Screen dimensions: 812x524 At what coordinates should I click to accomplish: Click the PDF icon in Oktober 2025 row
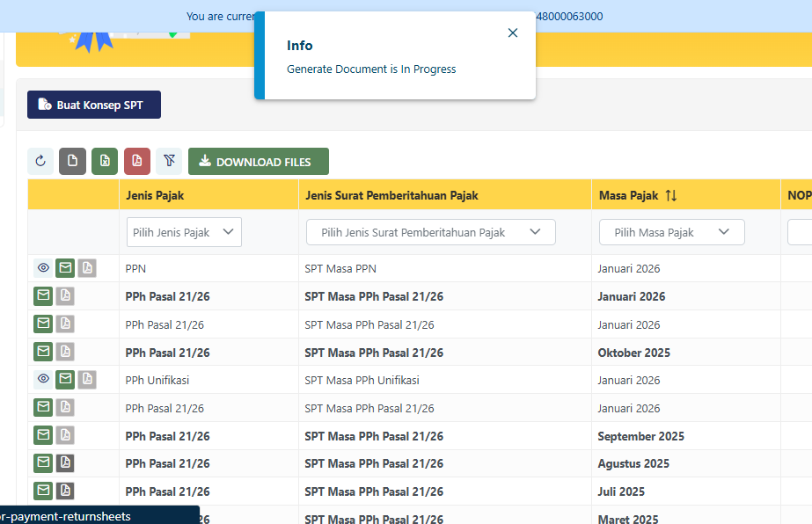pyautogui.click(x=65, y=352)
